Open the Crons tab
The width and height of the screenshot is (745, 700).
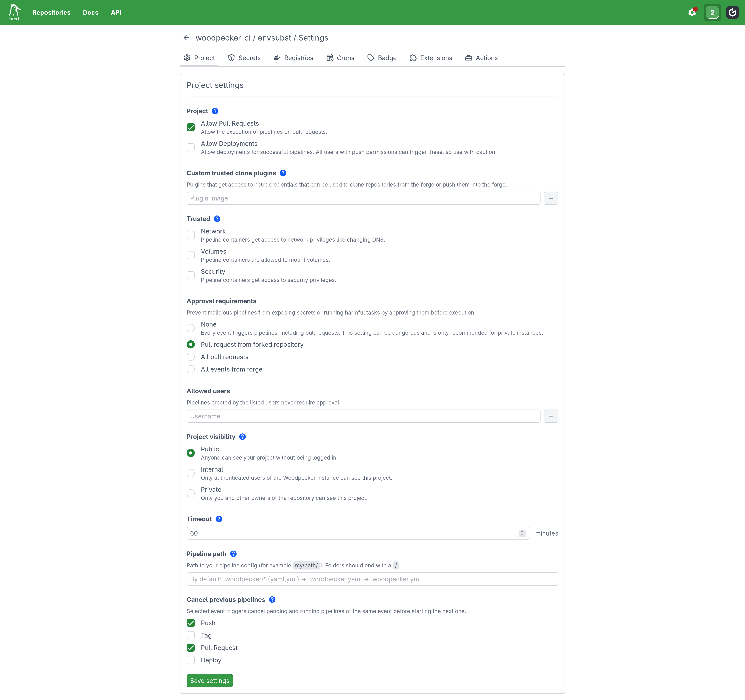(340, 58)
